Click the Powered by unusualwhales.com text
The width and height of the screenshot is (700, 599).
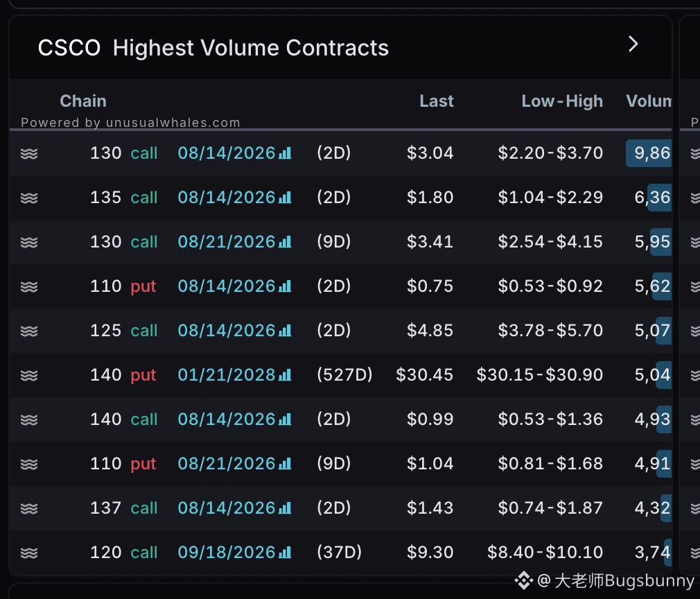click(x=130, y=123)
